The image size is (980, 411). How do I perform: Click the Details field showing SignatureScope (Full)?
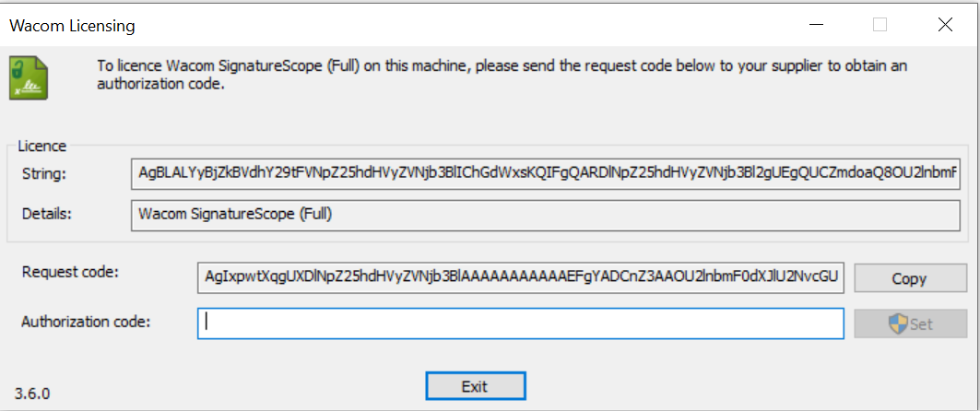(x=544, y=215)
